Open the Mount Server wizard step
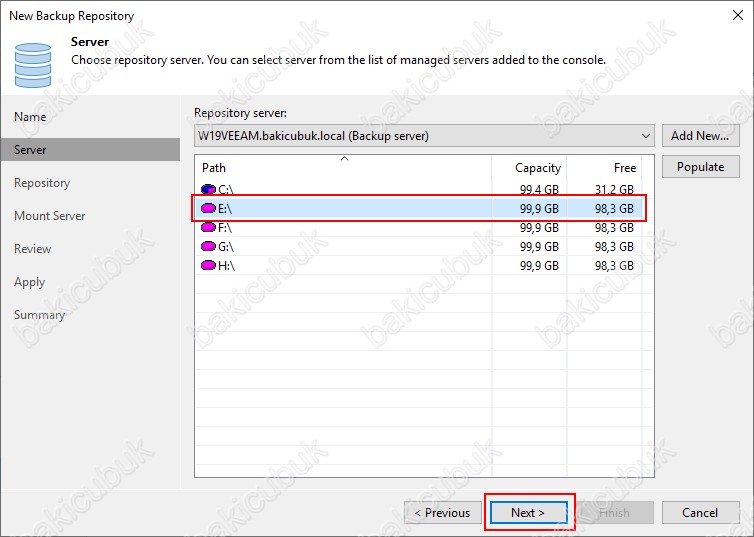Viewport: 754px width, 537px height. click(x=50, y=216)
